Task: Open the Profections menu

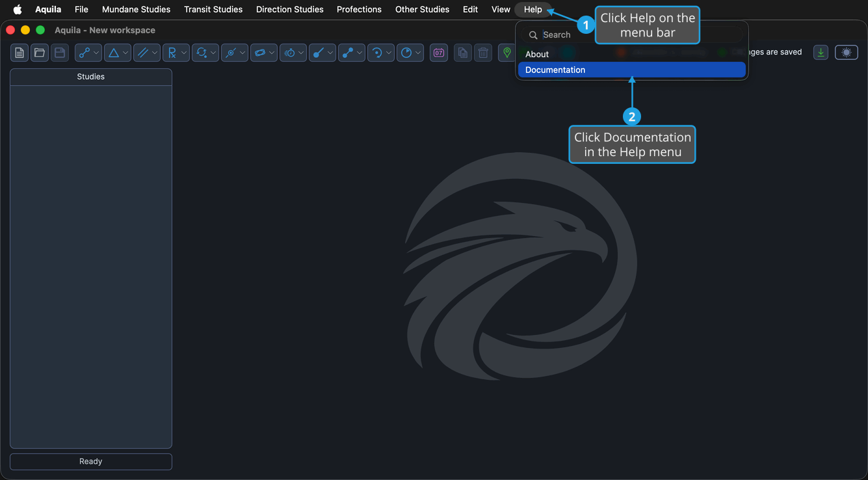Action: tap(359, 10)
